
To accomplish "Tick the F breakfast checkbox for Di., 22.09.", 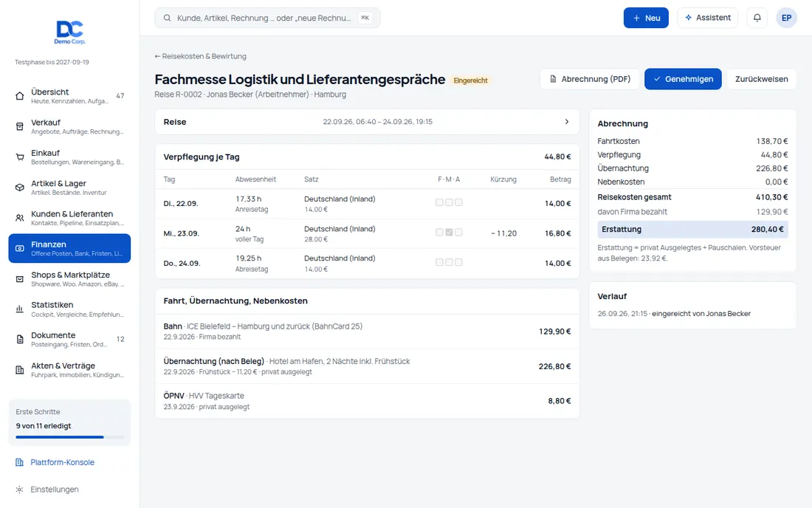I will pyautogui.click(x=439, y=202).
